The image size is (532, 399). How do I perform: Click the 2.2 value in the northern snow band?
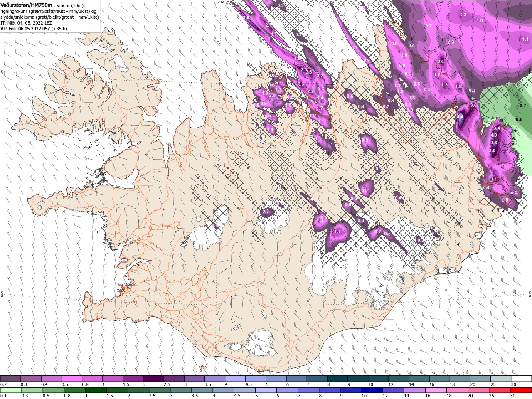tap(310, 91)
